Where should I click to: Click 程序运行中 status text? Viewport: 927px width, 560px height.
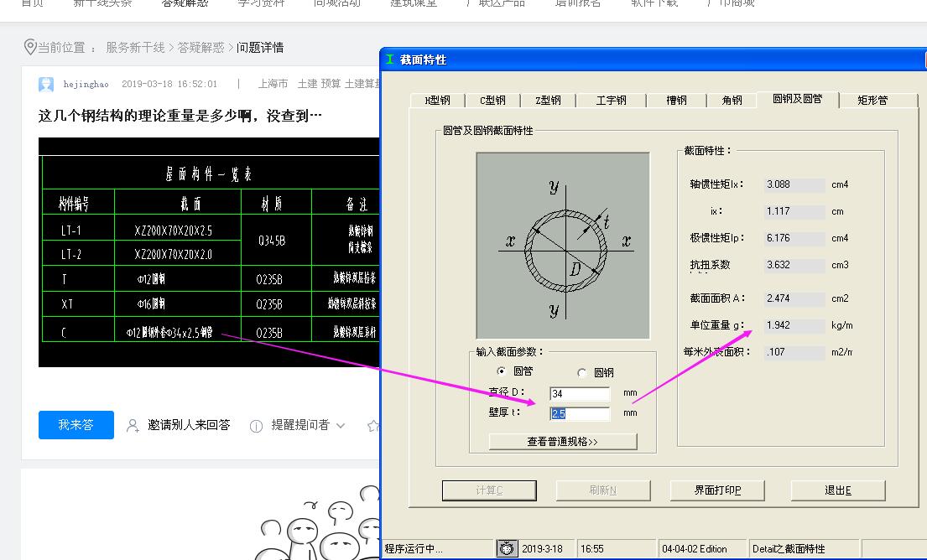pos(414,549)
